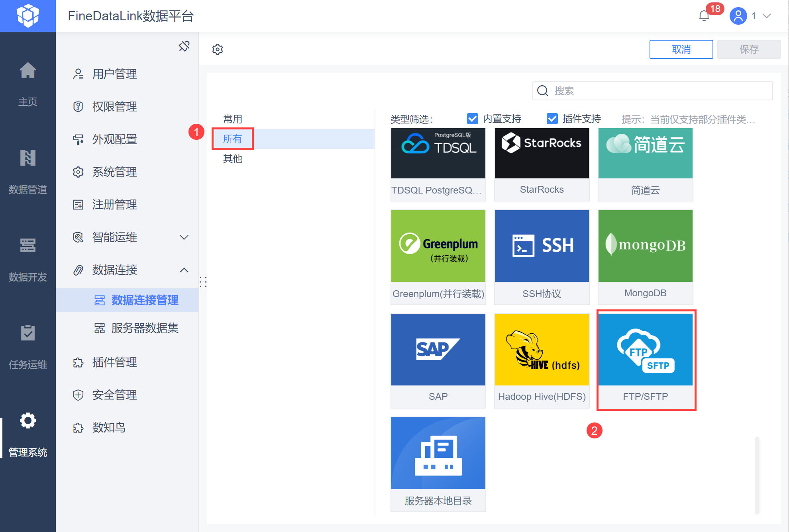
Task: Select the 常用 category tab
Action: 233,119
